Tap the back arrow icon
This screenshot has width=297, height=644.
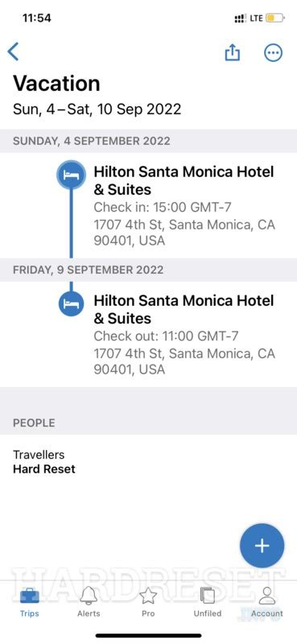pyautogui.click(x=13, y=52)
